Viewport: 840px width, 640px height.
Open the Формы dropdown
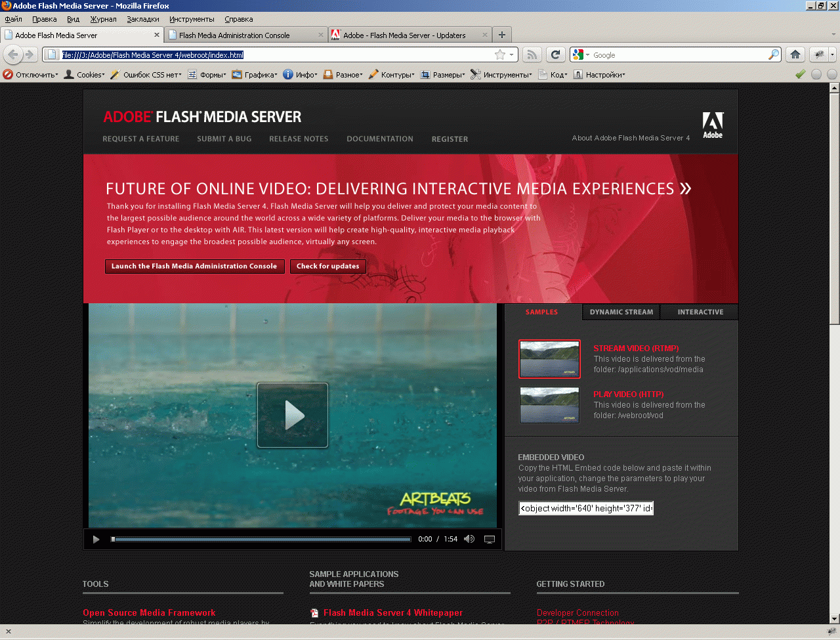coord(207,74)
